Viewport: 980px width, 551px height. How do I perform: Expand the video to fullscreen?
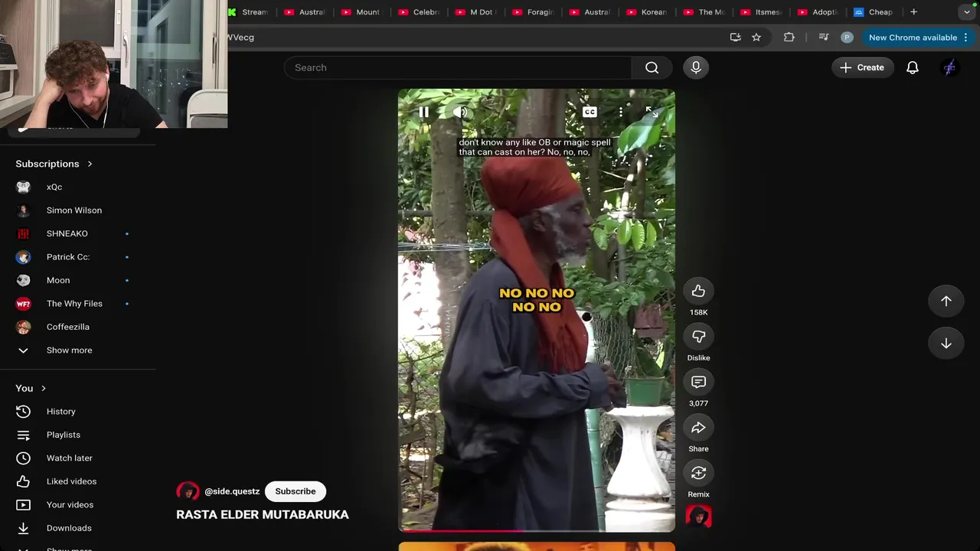[652, 112]
